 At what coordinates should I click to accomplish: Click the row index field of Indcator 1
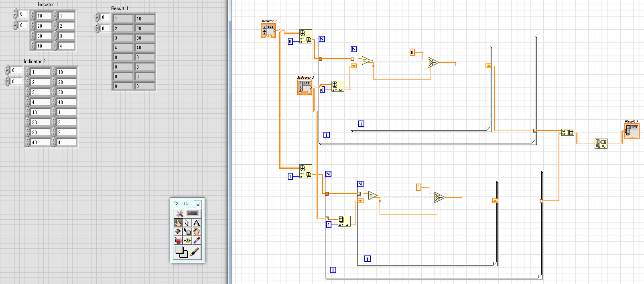click(24, 14)
